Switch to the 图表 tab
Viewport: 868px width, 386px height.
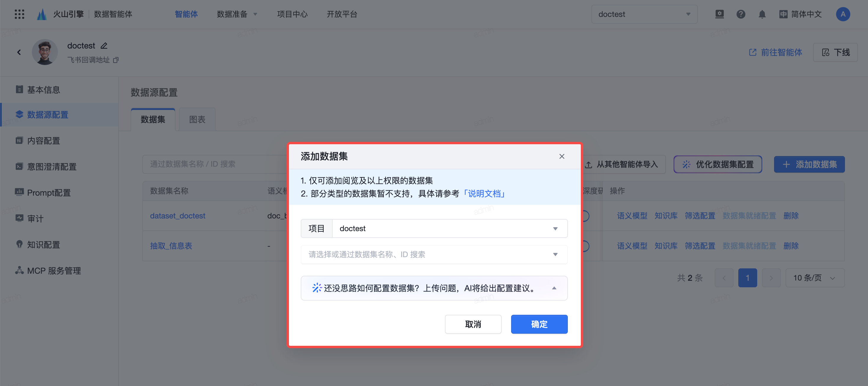(197, 120)
